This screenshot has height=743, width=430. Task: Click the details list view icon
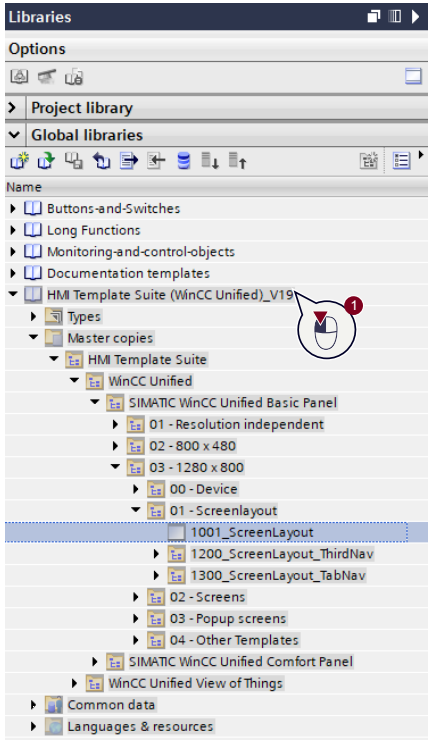point(402,161)
